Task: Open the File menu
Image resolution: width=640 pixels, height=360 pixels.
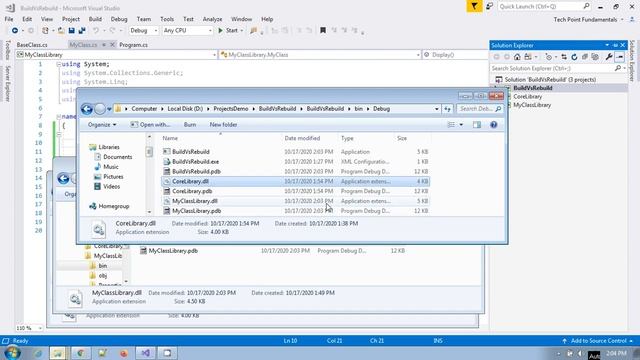Action: pos(9,19)
